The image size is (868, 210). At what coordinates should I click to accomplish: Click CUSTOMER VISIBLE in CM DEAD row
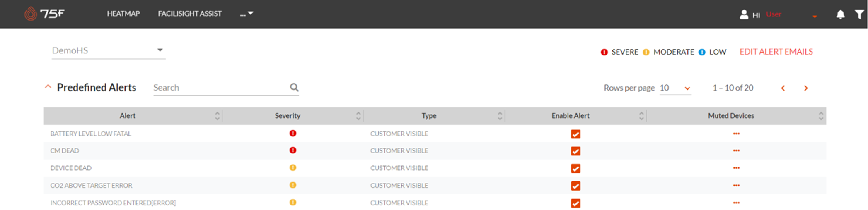pyautogui.click(x=399, y=150)
